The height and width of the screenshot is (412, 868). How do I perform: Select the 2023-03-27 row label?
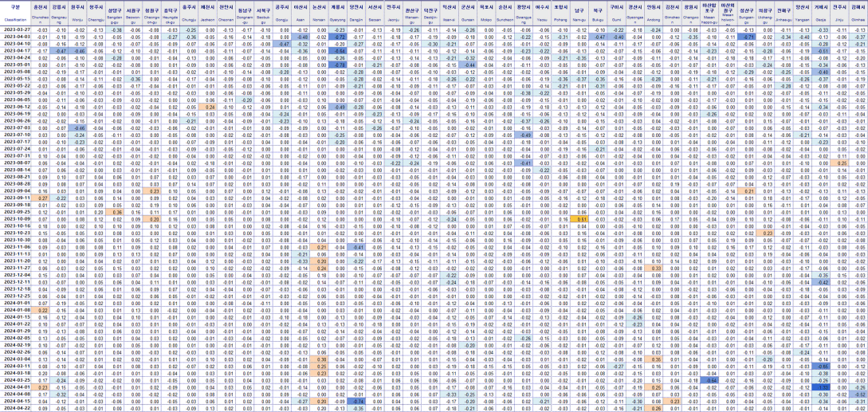[15, 29]
